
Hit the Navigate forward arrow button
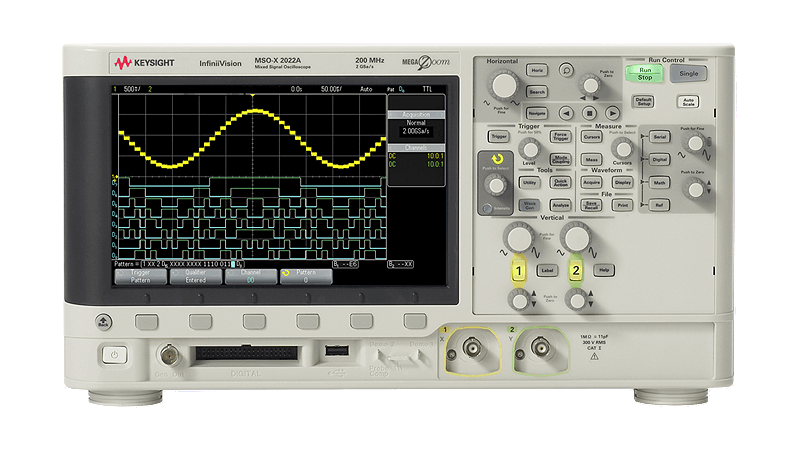pos(612,113)
